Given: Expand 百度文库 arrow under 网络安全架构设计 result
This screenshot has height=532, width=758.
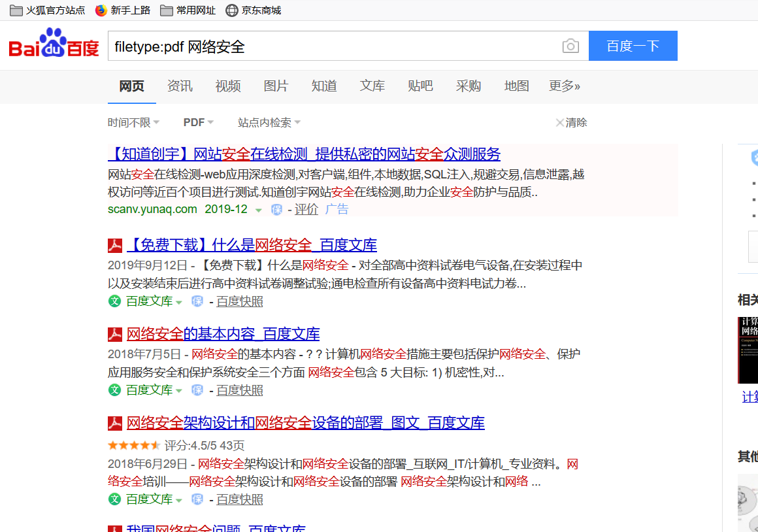Looking at the screenshot, I should (x=179, y=500).
